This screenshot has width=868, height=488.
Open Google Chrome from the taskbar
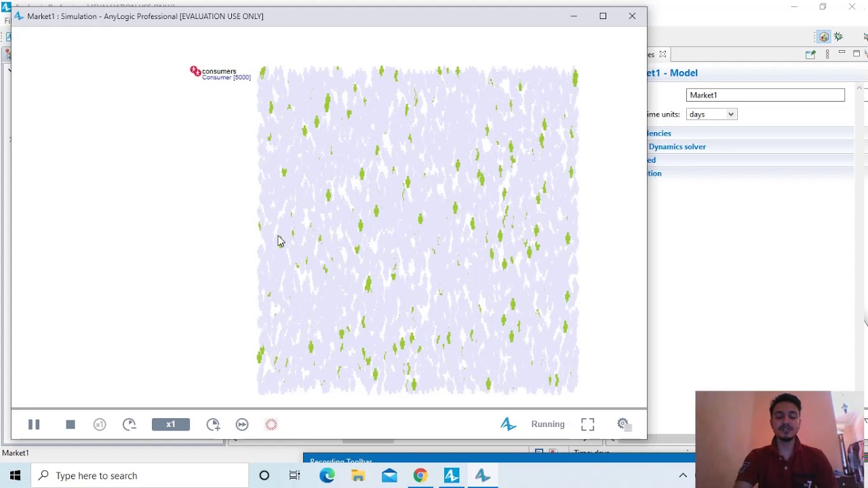point(420,476)
